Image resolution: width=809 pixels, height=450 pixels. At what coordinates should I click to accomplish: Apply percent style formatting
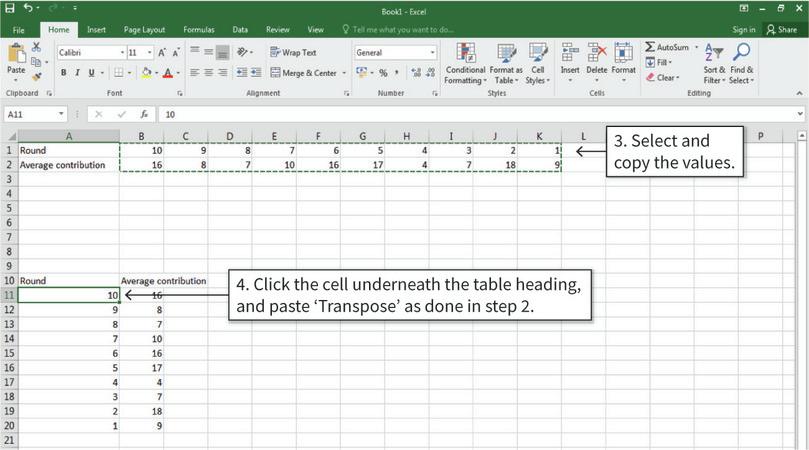pos(383,73)
